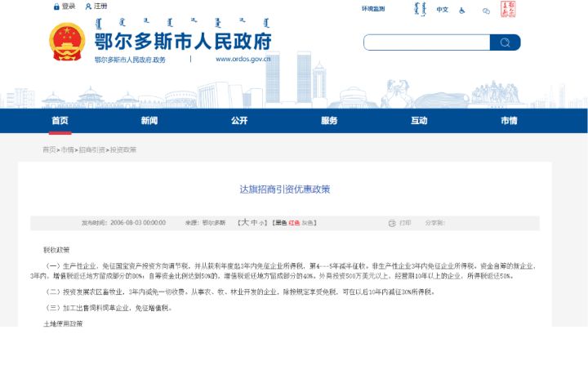This screenshot has height=392, width=588.
Task: Open the 服务 navigation tab
Action: 328,120
